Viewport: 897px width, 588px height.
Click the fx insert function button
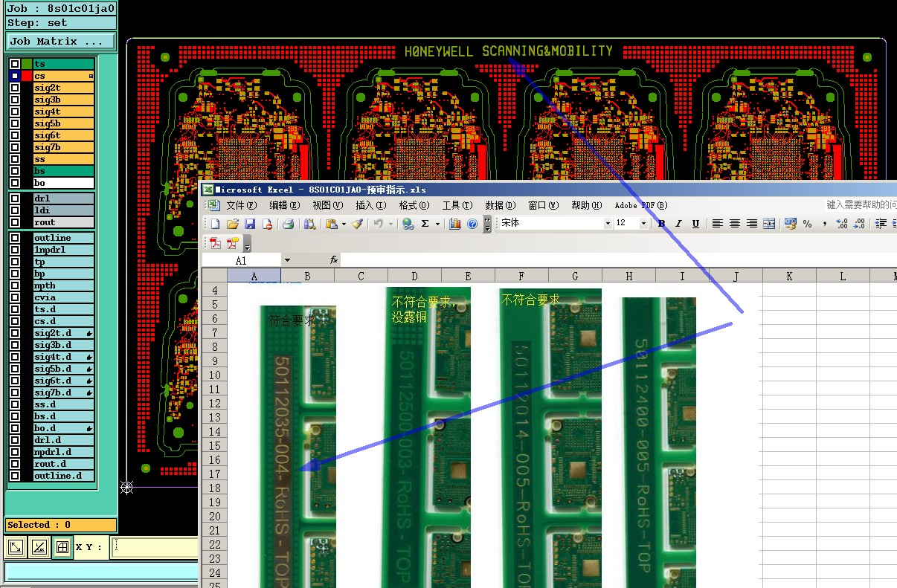(x=334, y=260)
